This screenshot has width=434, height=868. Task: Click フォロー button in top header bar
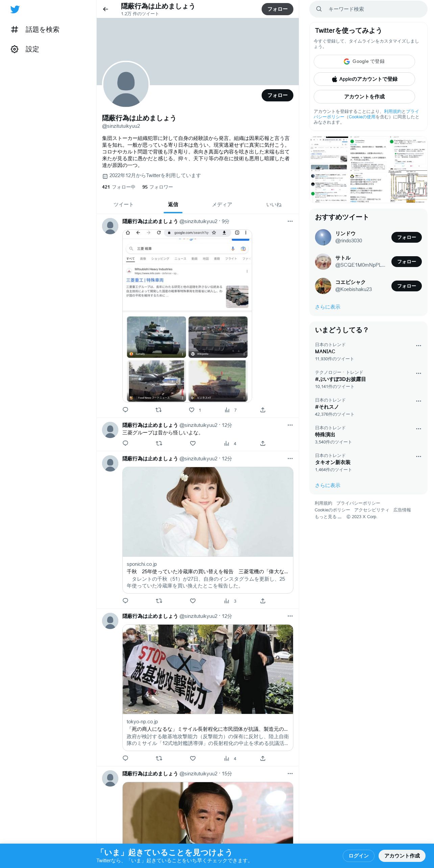pos(277,9)
